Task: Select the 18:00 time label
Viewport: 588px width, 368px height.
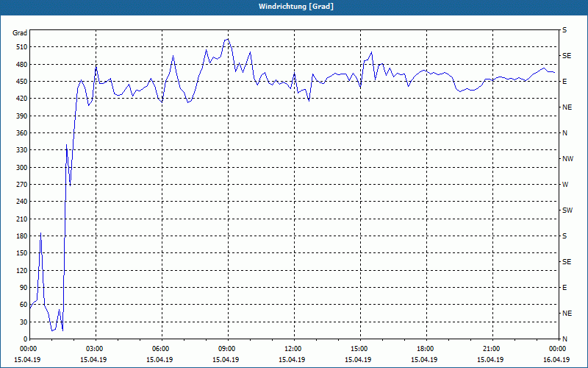Action: (425, 349)
